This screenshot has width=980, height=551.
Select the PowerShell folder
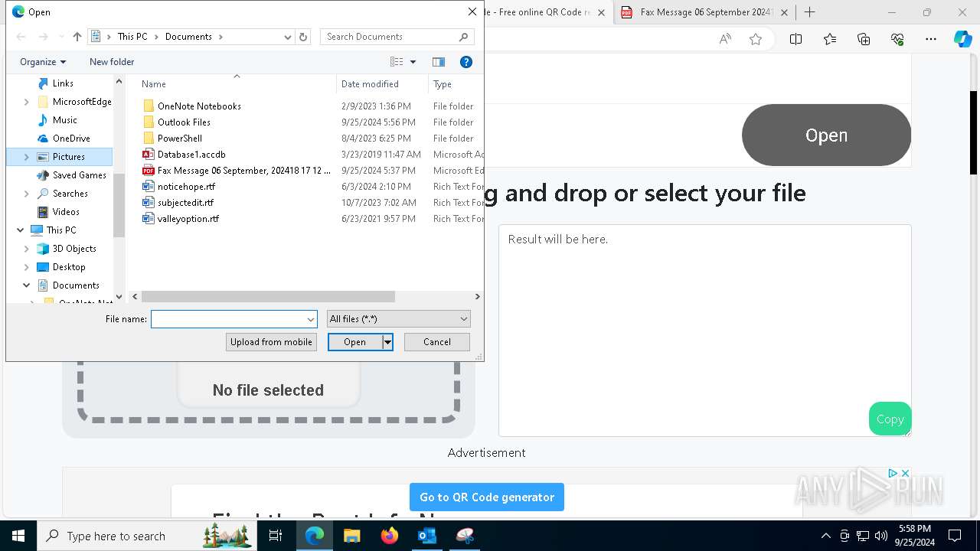180,139
